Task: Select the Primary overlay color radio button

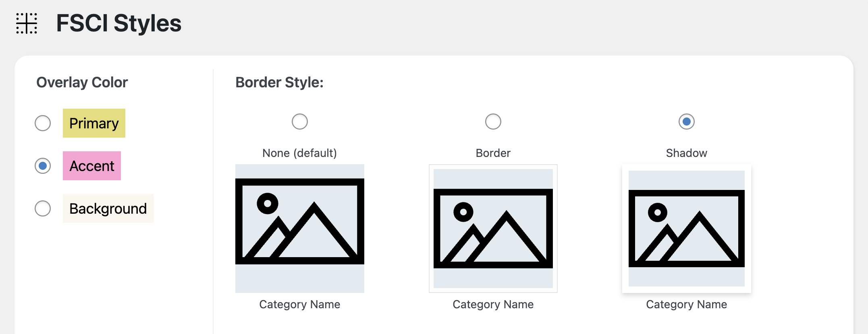Action: pos(43,123)
